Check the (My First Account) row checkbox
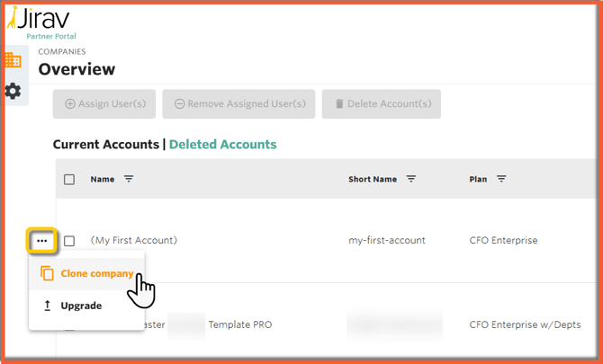The image size is (603, 364). click(69, 241)
